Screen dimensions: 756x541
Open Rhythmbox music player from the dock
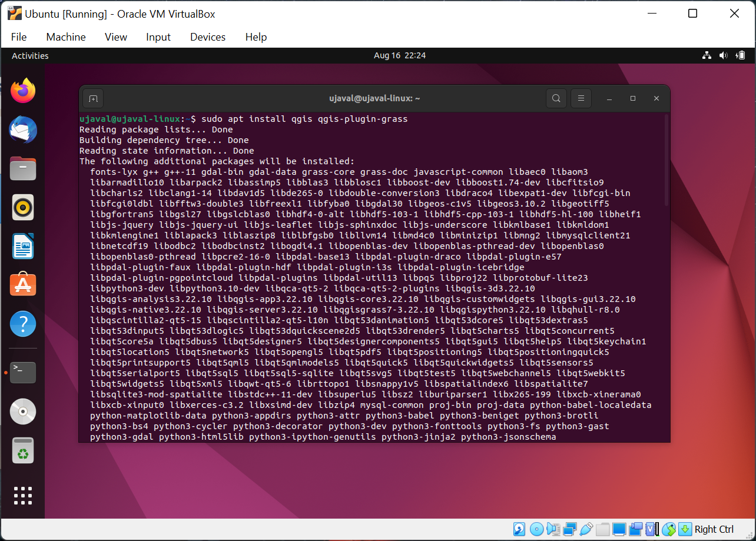click(23, 207)
